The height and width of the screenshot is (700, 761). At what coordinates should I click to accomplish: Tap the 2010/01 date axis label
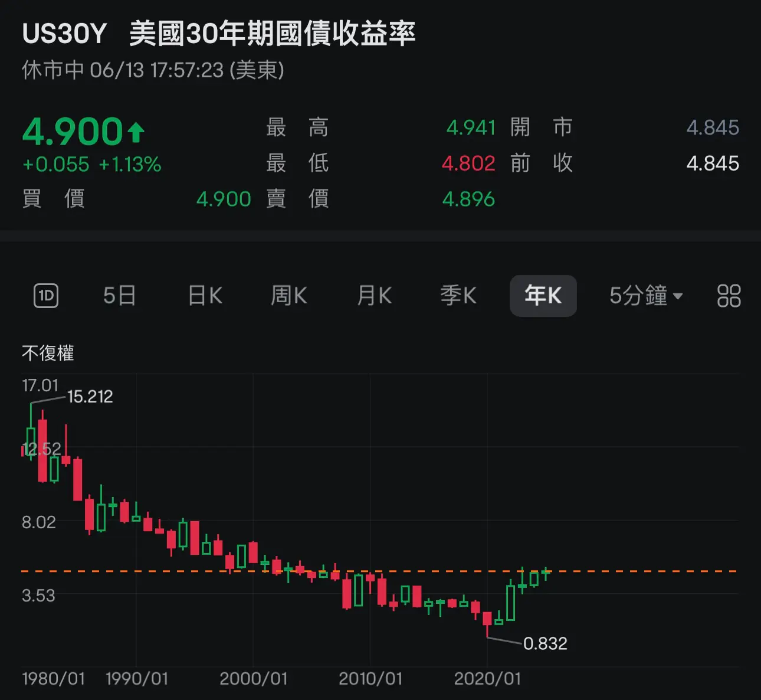tap(370, 679)
